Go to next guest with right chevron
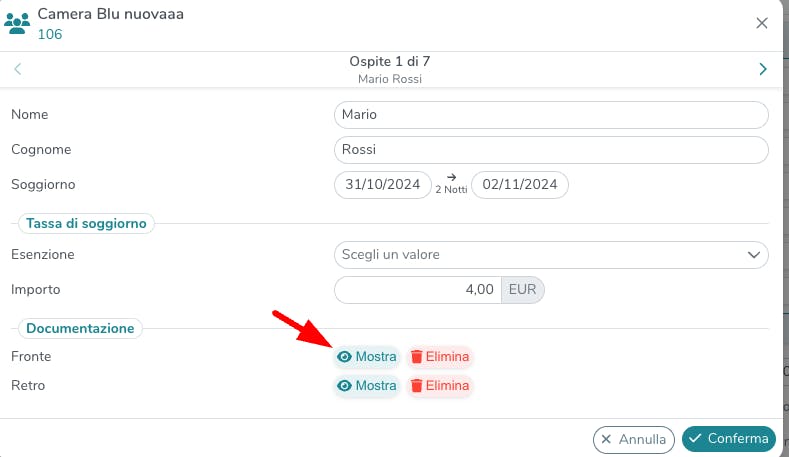The image size is (789, 457). 763,69
